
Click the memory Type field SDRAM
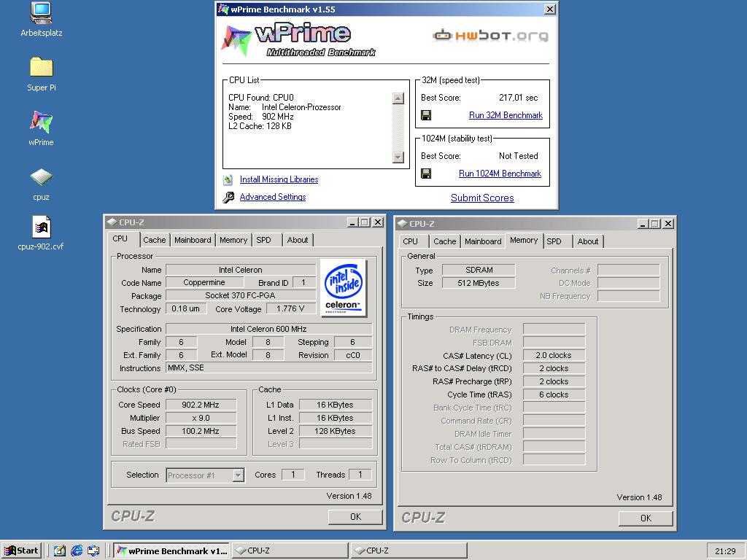coord(479,270)
